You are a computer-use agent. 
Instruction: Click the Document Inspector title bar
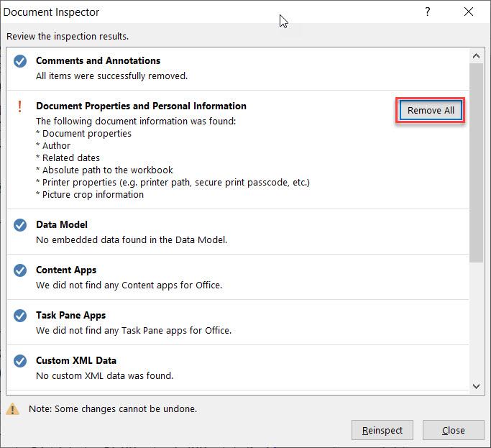[x=144, y=12]
